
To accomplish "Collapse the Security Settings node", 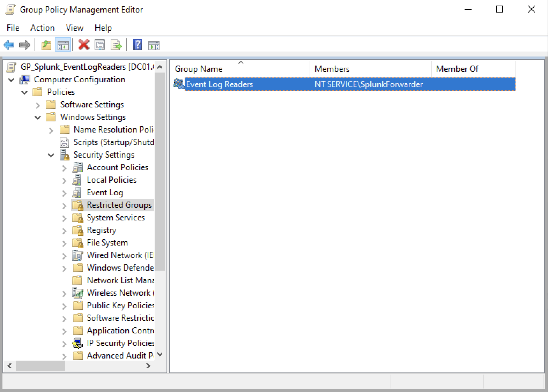I will (x=51, y=155).
